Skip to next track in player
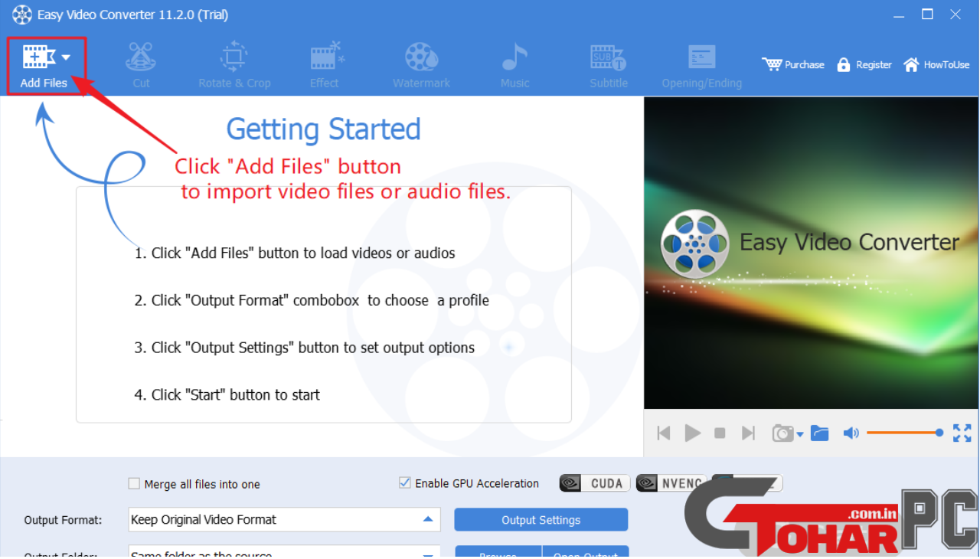This screenshot has height=559, width=980. 748,433
